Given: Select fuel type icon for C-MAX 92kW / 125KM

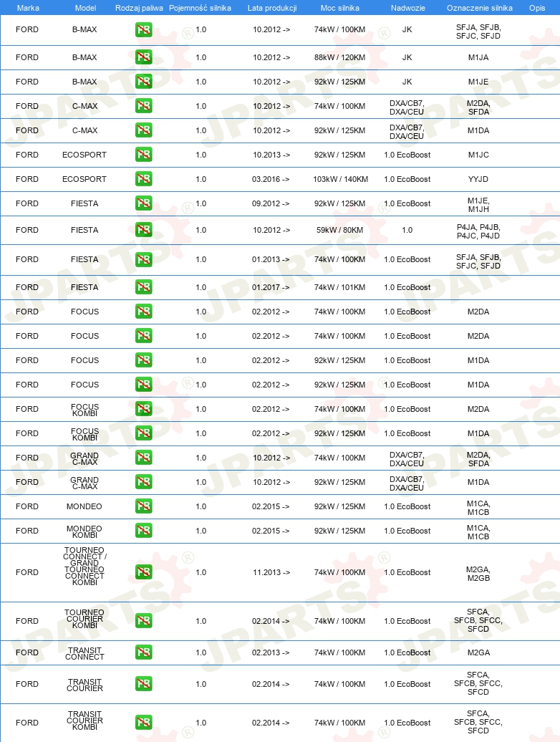Looking at the screenshot, I should pos(144,130).
